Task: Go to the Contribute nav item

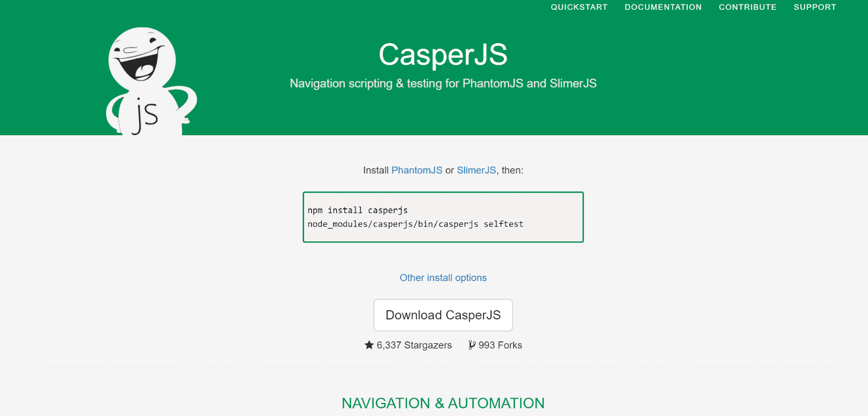Action: (x=748, y=7)
